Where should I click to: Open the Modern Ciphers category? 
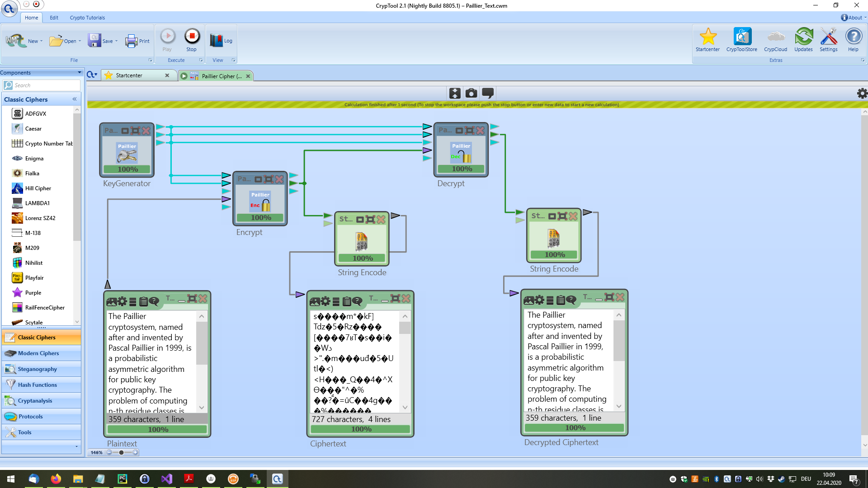[41, 353]
